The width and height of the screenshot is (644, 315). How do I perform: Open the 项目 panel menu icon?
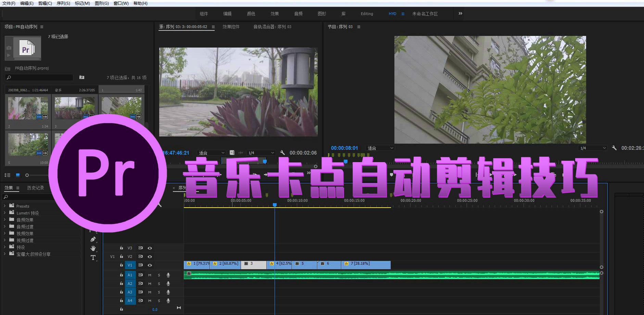click(x=42, y=27)
